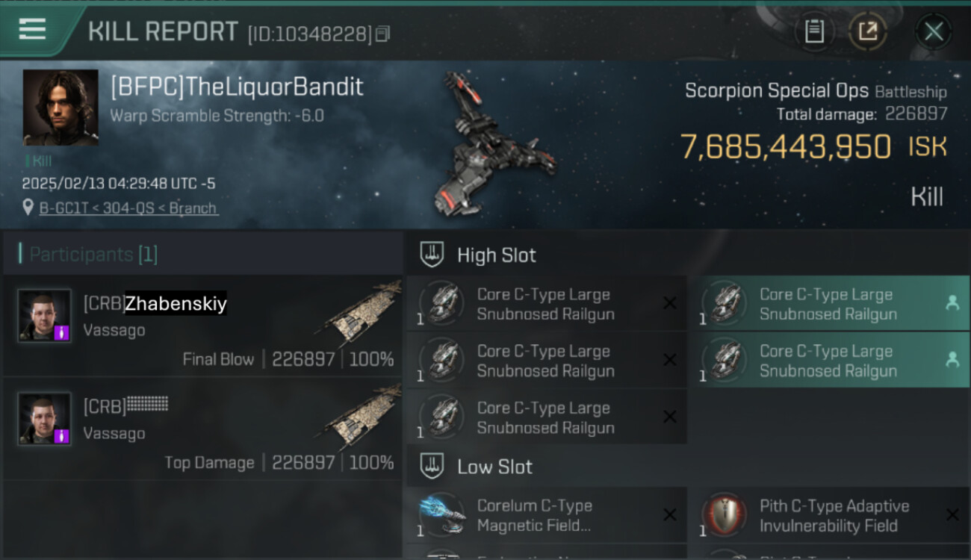Open TheLiquorBandit pilot portrait

61,108
